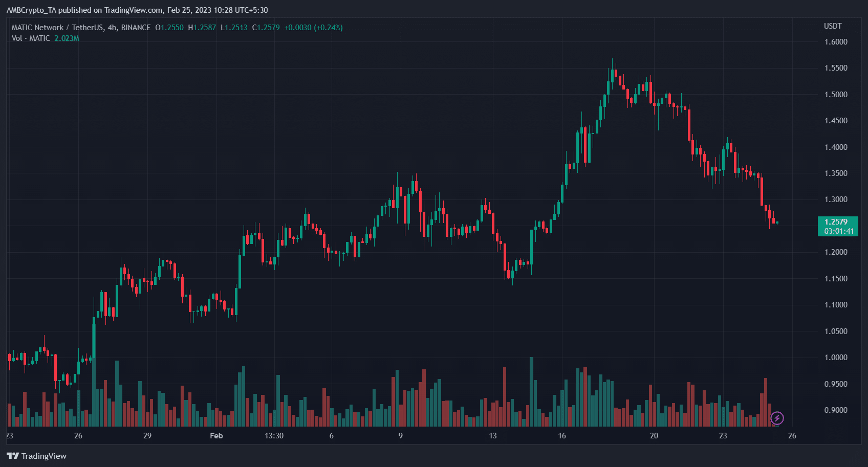This screenshot has height=467, width=868.
Task: Click the Feb label on the time axis
Action: tap(216, 436)
